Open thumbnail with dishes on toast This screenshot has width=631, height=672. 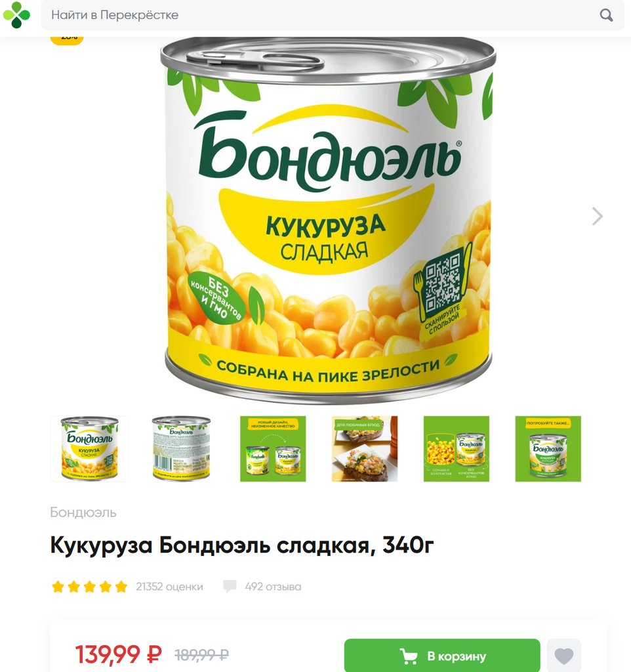tap(365, 449)
